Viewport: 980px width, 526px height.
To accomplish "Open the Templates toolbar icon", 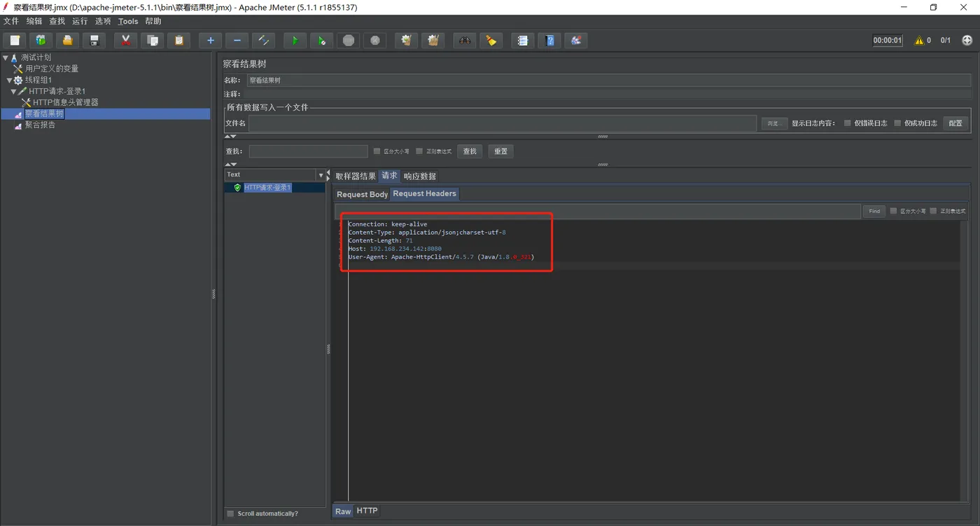I will coord(41,41).
